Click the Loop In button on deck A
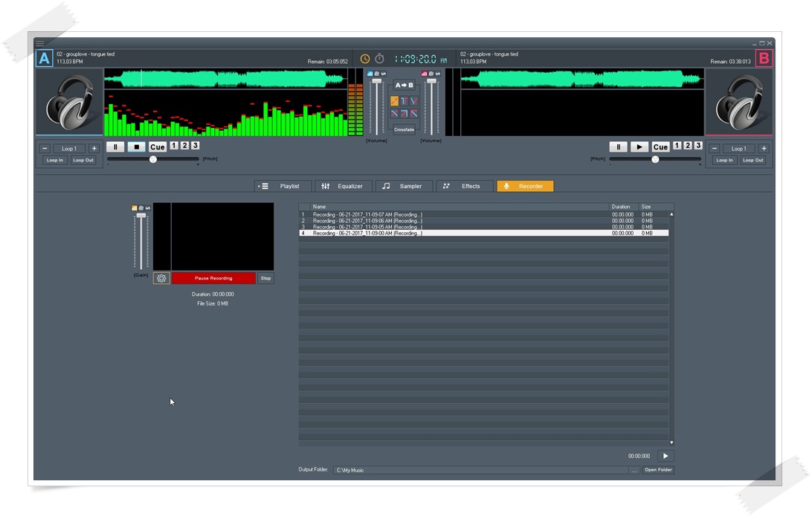812x516 pixels. [54, 160]
